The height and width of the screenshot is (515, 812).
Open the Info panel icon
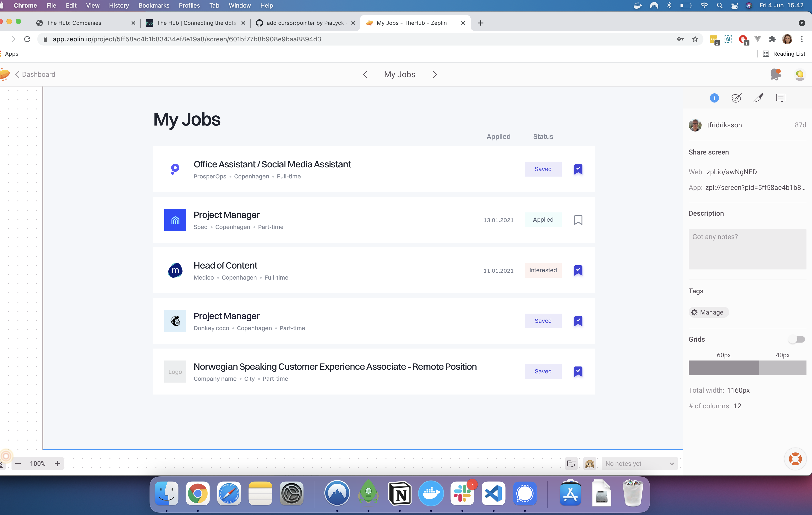(x=714, y=98)
